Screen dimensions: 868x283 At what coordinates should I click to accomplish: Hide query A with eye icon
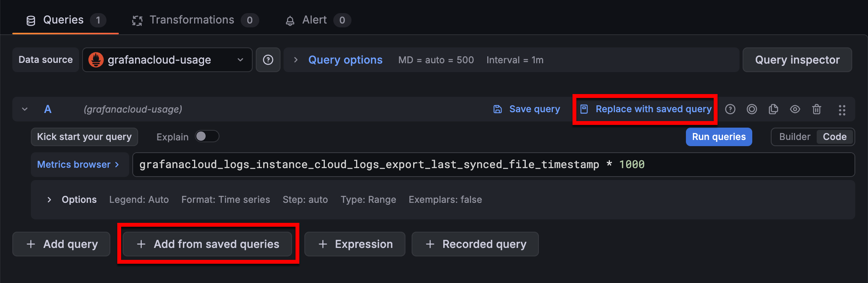[795, 109]
